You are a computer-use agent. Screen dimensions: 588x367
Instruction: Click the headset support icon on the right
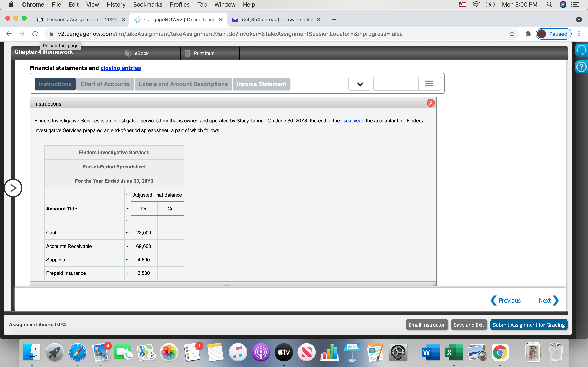[582, 50]
